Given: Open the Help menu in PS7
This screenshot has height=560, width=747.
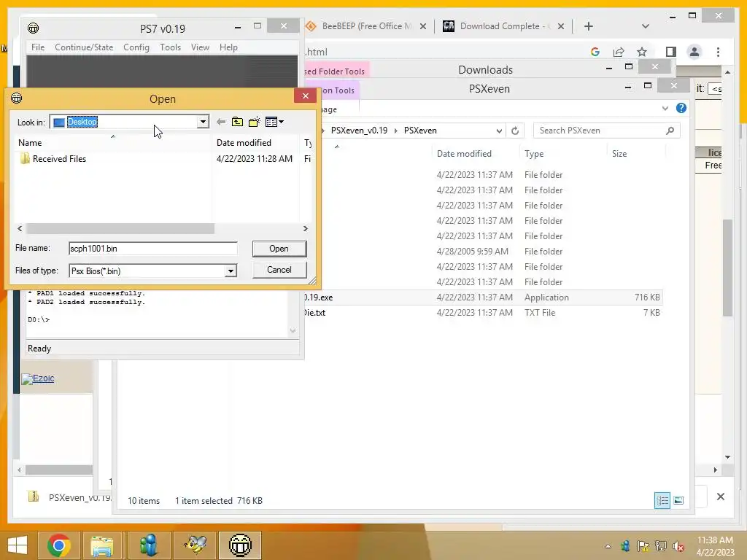Looking at the screenshot, I should (228, 47).
